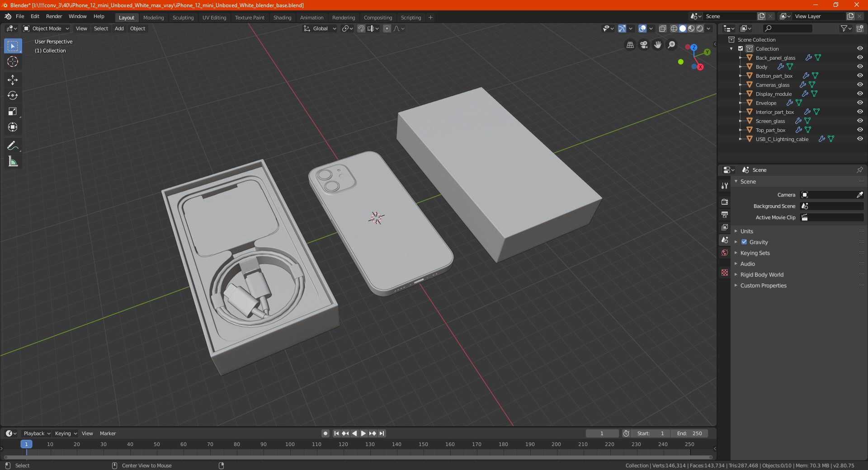Toggle camera view icon in viewport
868x470 pixels.
pos(644,45)
